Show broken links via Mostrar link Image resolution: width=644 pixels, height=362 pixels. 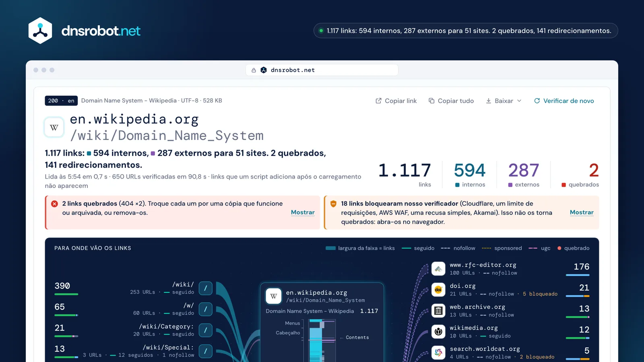click(303, 212)
